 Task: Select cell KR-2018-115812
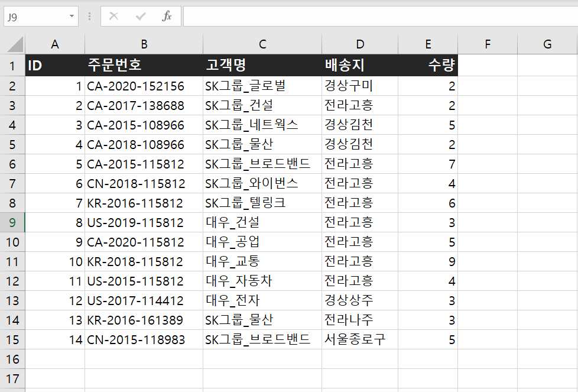click(144, 262)
